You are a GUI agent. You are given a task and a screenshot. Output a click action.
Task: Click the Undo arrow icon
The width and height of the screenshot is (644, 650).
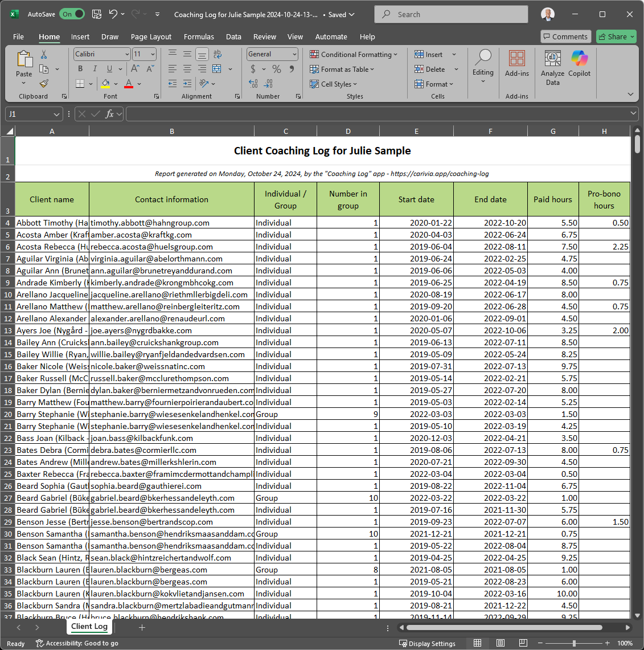point(113,14)
